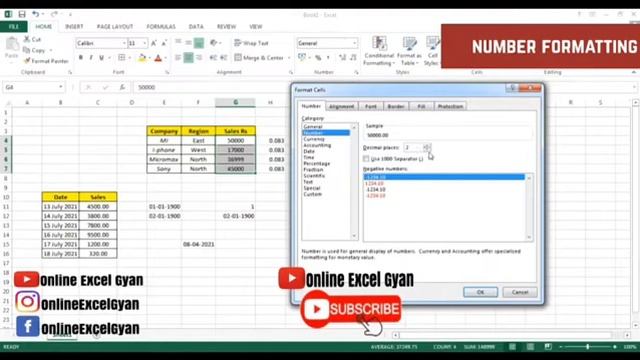Switch to the PAGE LAYOUT tab

point(115,27)
